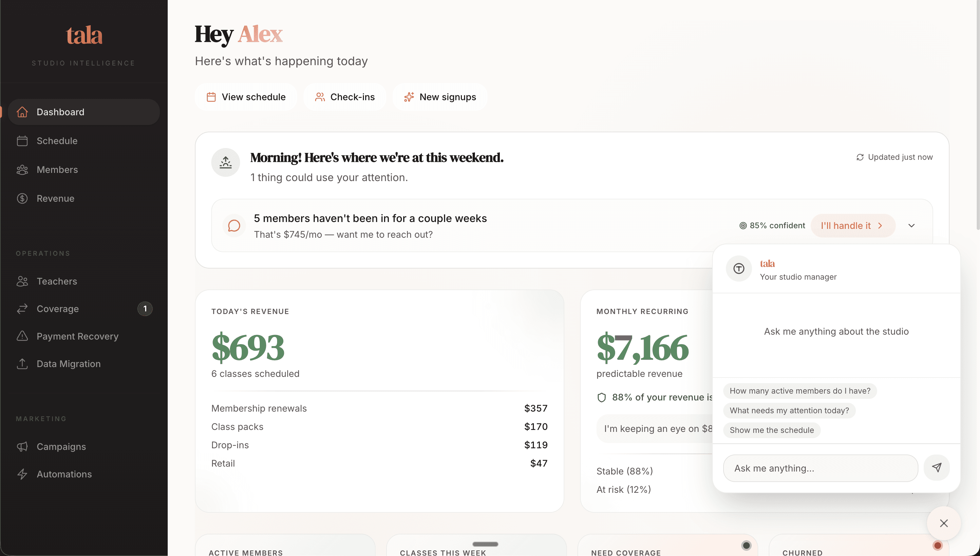Click the Automations lightning icon
This screenshot has height=556, width=980.
click(x=23, y=474)
